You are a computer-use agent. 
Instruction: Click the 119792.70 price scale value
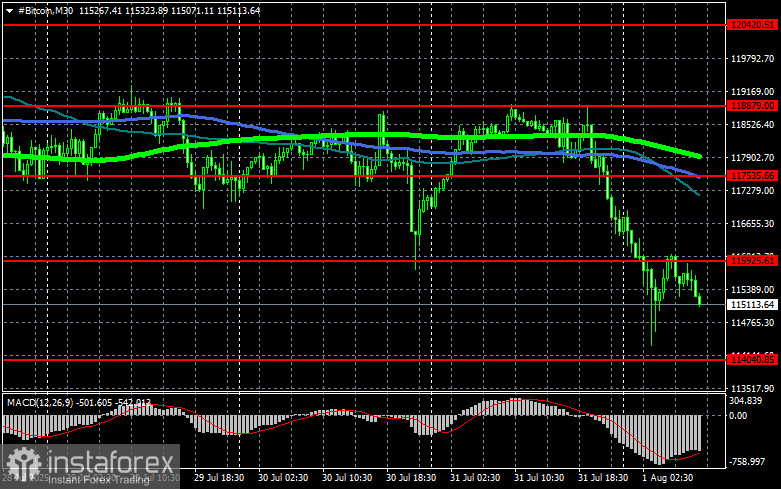click(x=752, y=59)
